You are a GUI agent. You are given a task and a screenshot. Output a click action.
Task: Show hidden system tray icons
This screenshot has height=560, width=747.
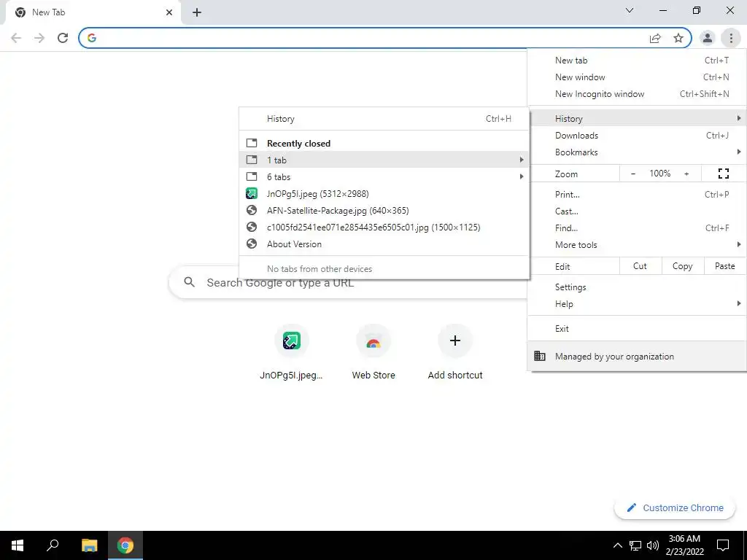click(x=617, y=545)
